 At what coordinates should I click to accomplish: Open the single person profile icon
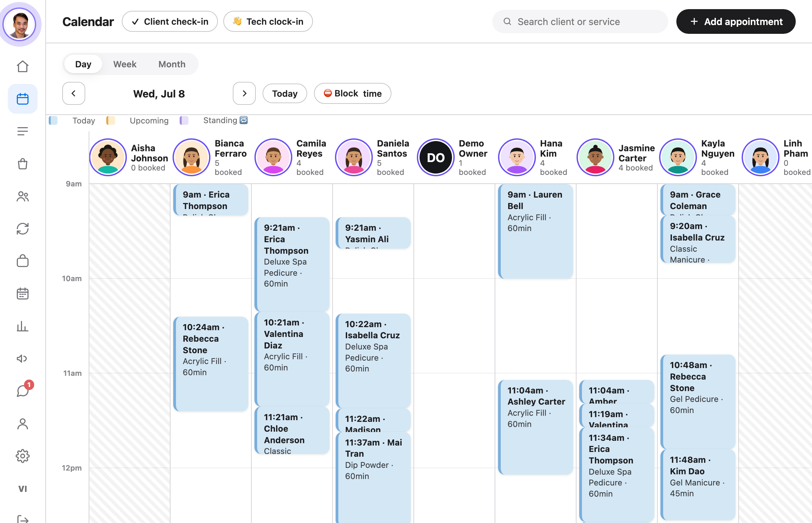[22, 424]
